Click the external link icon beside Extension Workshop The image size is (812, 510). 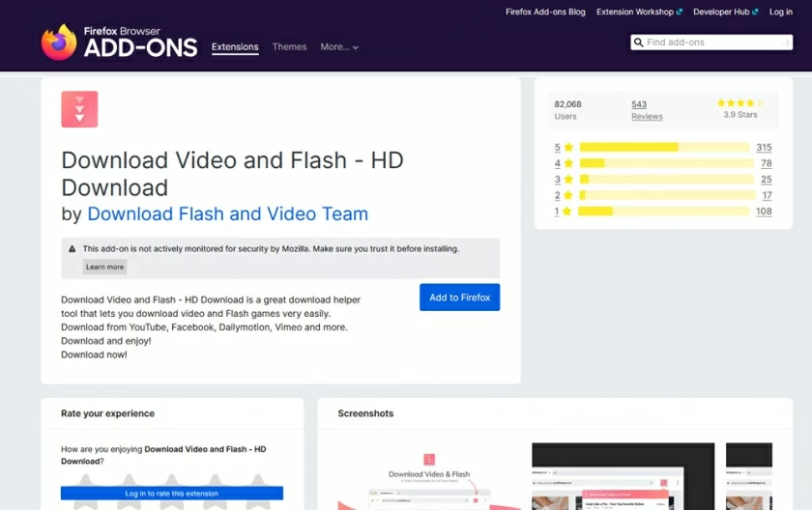click(x=679, y=12)
